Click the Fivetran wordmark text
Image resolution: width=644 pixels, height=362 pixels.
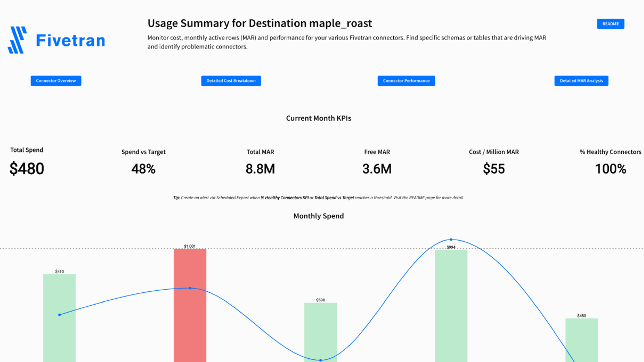click(70, 40)
